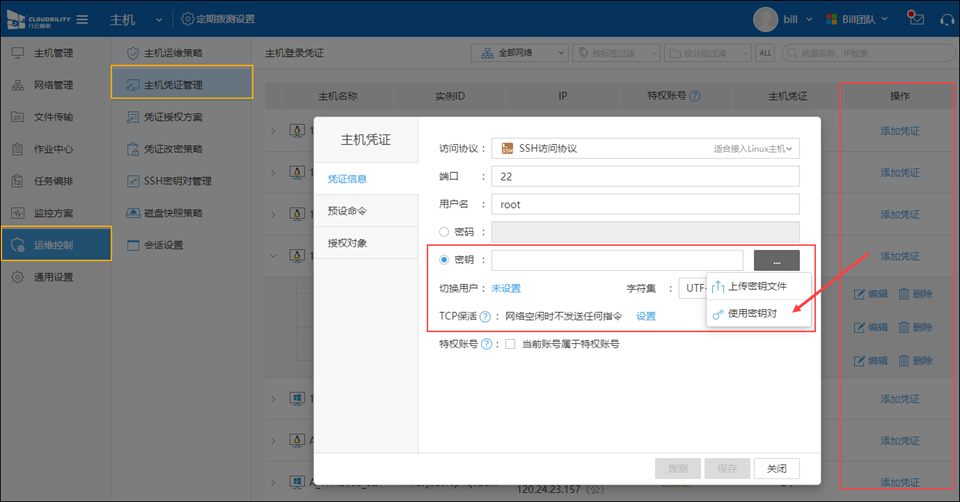Image resolution: width=960 pixels, height=502 pixels.
Task: Open 定期拨测设置 gear icon in header
Action: (187, 19)
